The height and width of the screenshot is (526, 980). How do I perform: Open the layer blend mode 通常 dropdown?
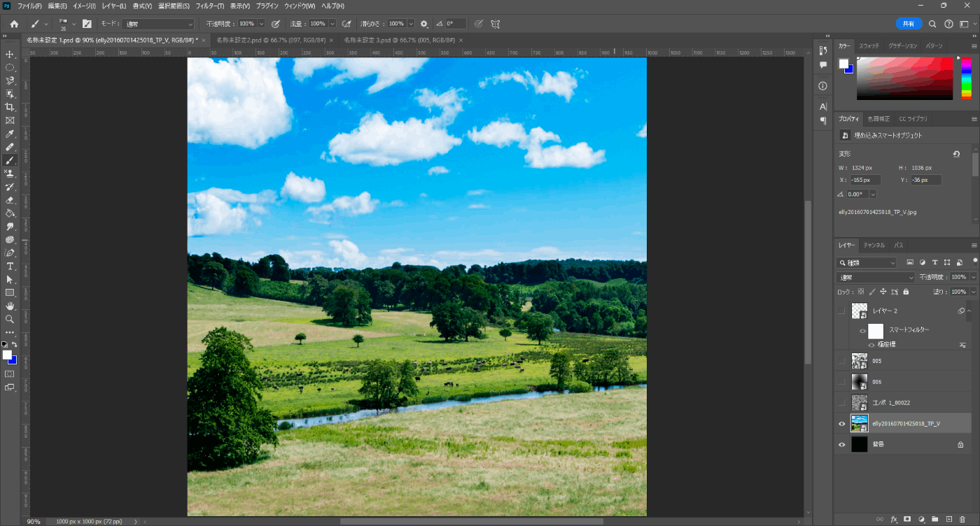tap(875, 277)
